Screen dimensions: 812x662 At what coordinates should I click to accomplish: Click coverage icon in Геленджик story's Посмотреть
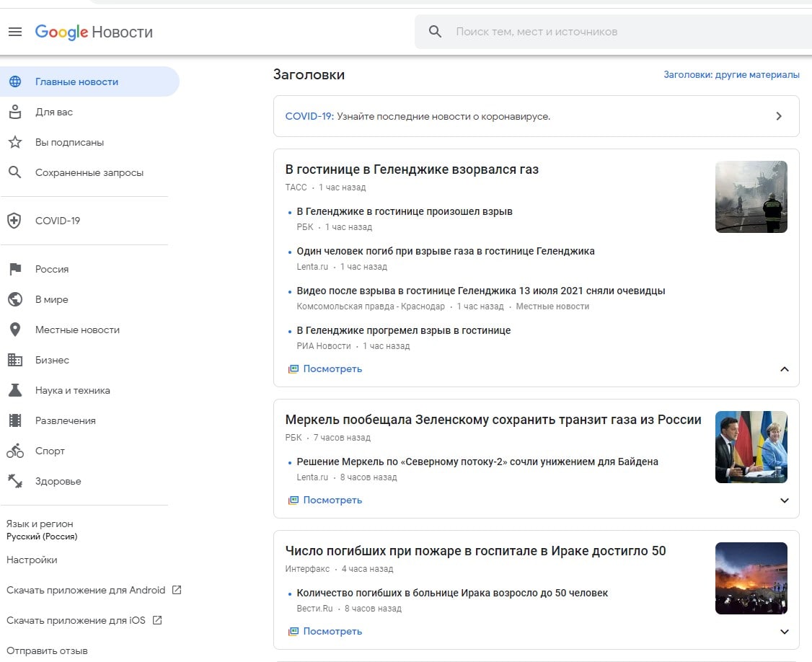(x=294, y=368)
